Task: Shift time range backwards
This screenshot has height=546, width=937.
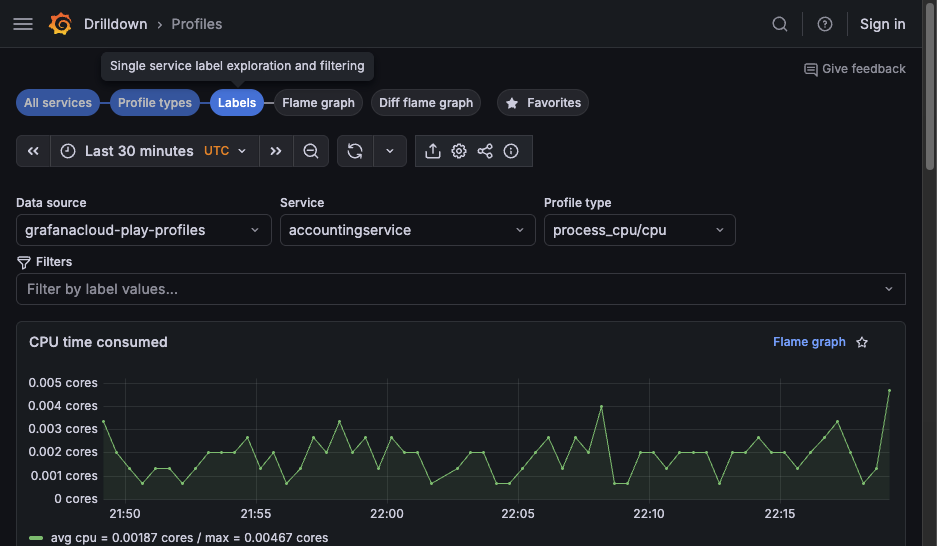Action: coord(33,151)
